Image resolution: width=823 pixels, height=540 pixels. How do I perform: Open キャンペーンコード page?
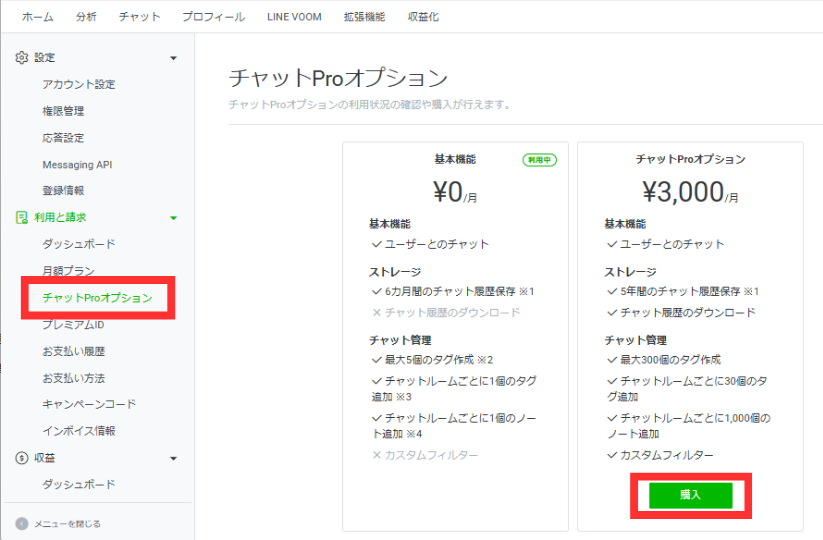(x=89, y=404)
